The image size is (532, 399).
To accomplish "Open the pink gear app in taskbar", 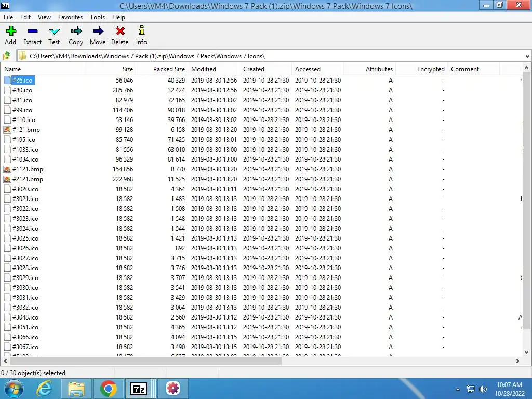I will [x=172, y=389].
